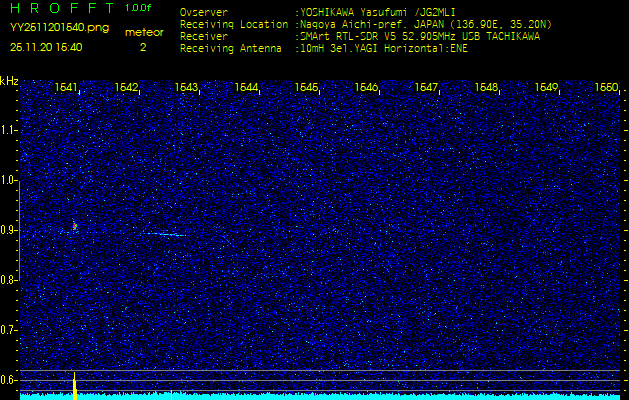Click the bright red meteor echo near 1641
The width and height of the screenshot is (629, 400).
click(74, 226)
